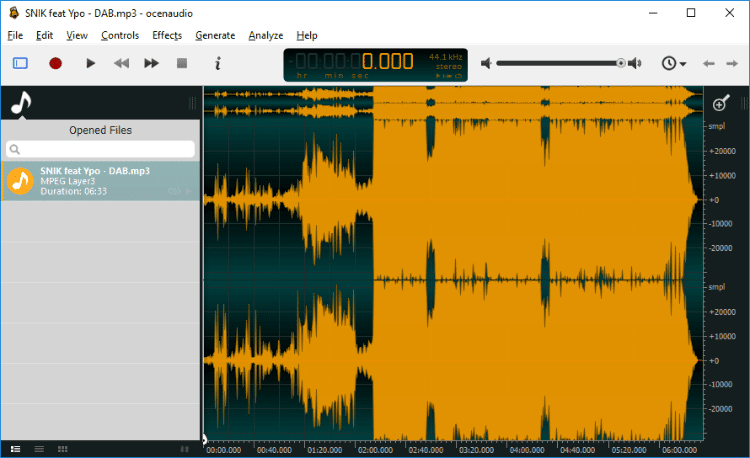
Task: Open the Generate menu
Action: pyautogui.click(x=215, y=35)
